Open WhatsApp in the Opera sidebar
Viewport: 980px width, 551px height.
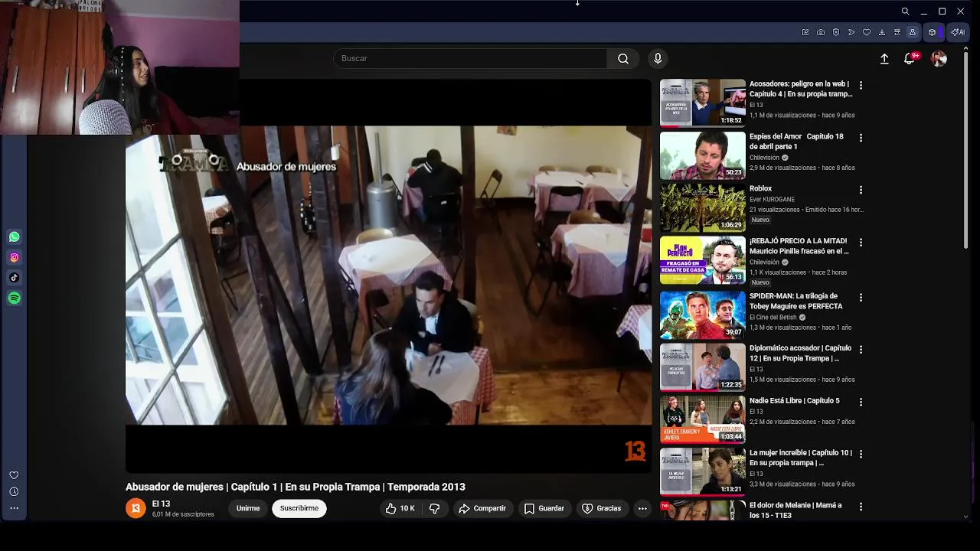[14, 237]
